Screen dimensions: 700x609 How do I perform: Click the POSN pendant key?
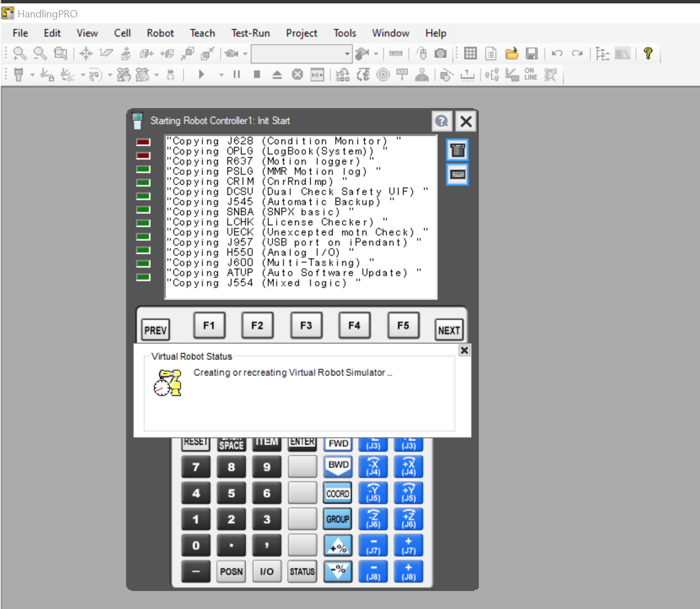tap(231, 571)
